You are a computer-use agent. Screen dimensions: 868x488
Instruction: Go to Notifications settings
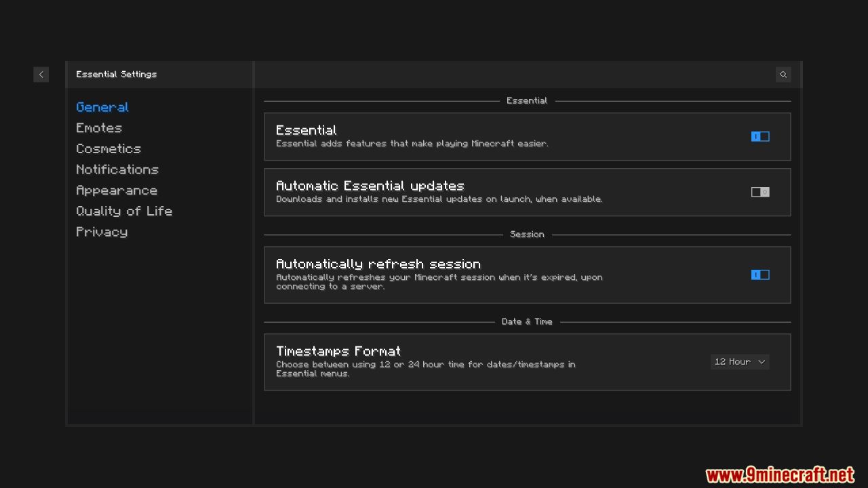[x=117, y=169]
